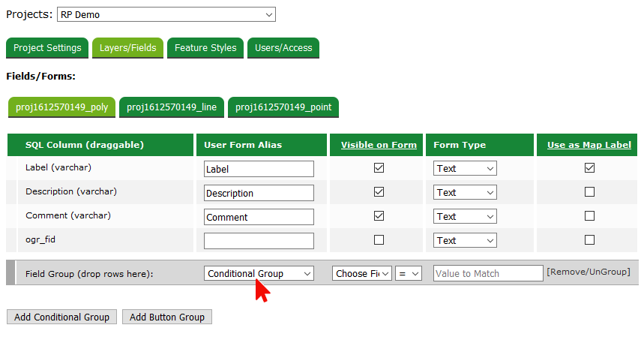Click the Value to Match input field
This screenshot has height=340, width=644.
click(487, 274)
